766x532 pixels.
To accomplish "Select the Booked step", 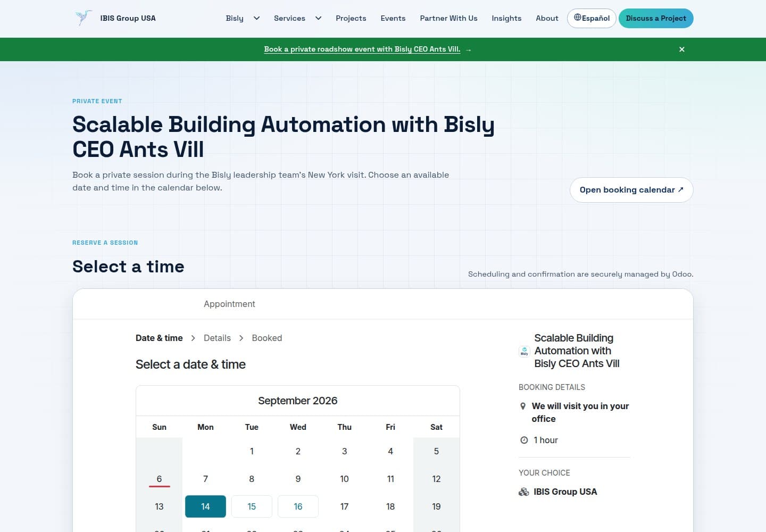I will click(x=267, y=338).
